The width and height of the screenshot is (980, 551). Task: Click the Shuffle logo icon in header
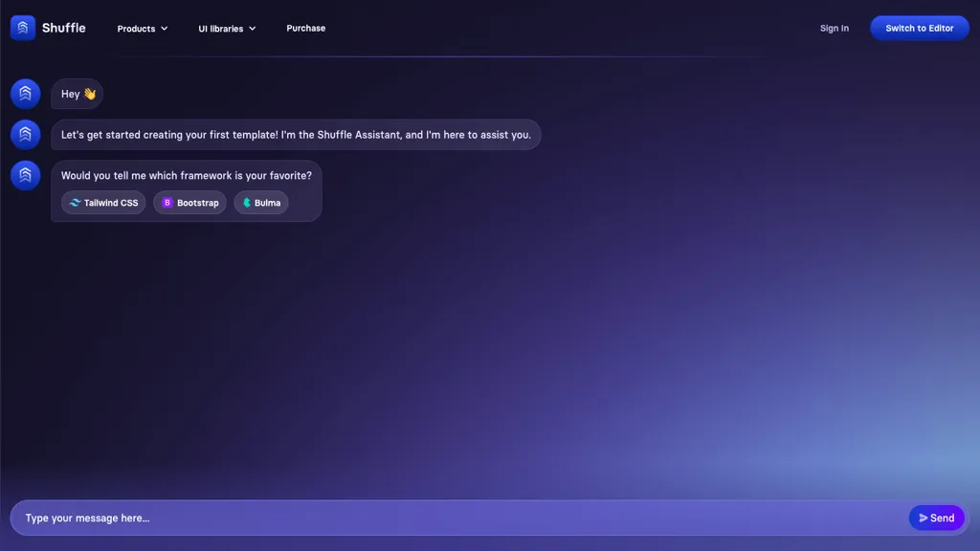pyautogui.click(x=23, y=28)
